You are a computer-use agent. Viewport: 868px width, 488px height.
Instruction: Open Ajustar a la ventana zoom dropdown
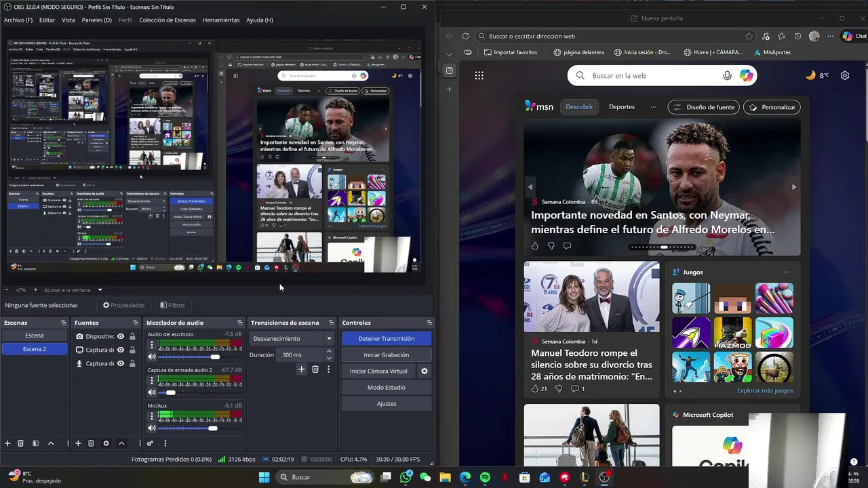(x=100, y=290)
